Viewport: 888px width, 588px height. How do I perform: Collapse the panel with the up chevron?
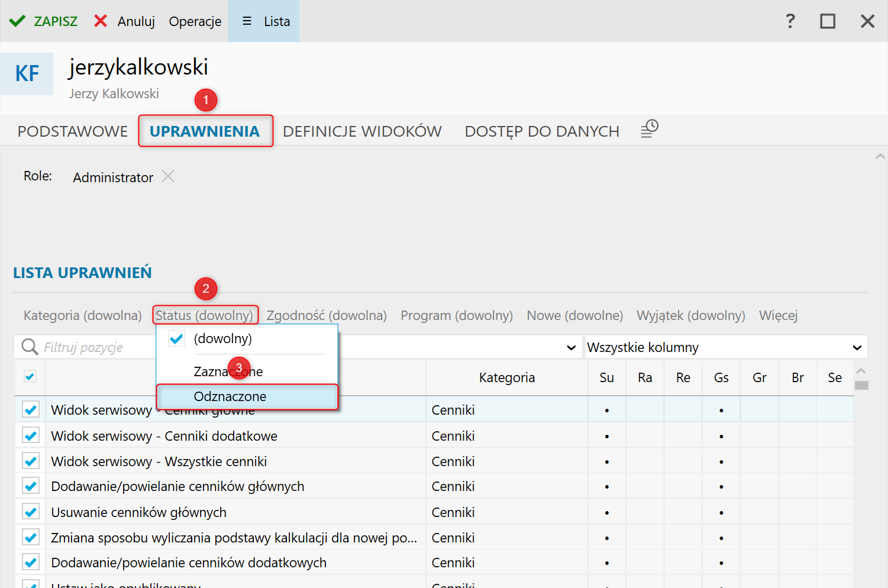[x=880, y=157]
